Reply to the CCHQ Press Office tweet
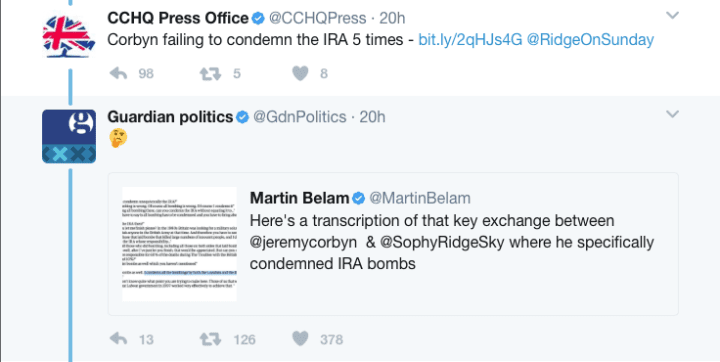Image resolution: width=720 pixels, height=362 pixels. (x=118, y=74)
